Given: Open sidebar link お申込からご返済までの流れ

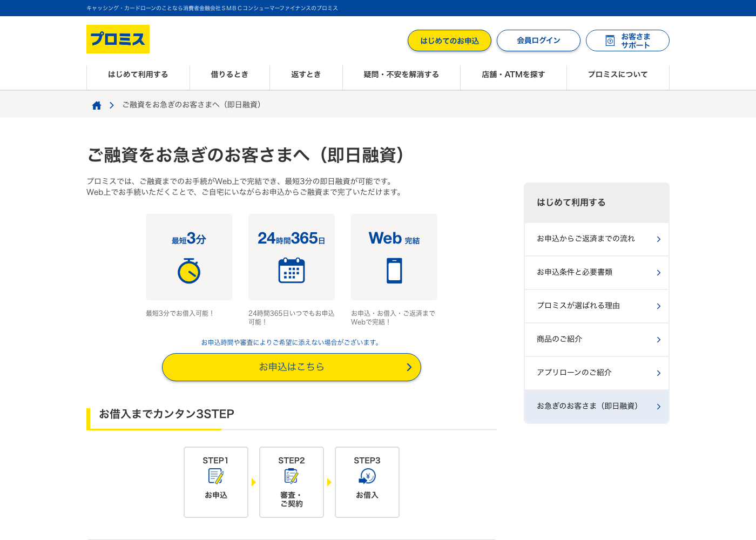Looking at the screenshot, I should 597,239.
